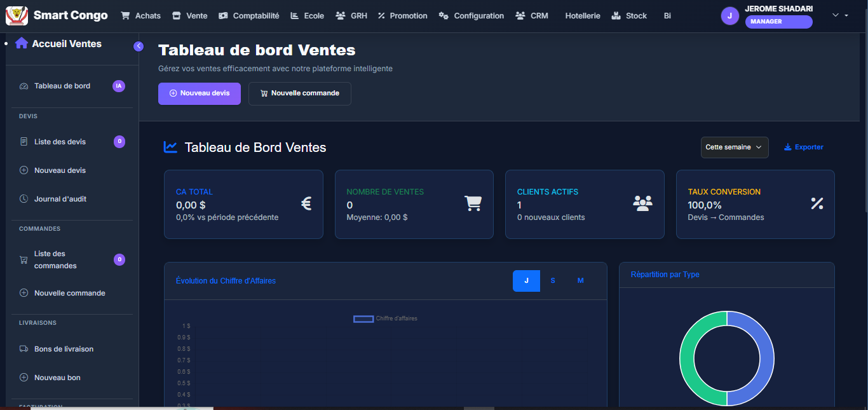
Task: Select the Configuration gears icon
Action: 444,15
